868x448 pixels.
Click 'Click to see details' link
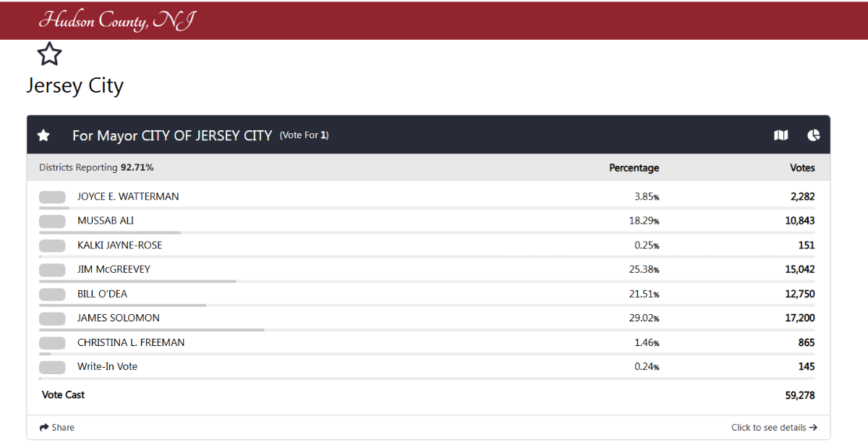coord(768,428)
